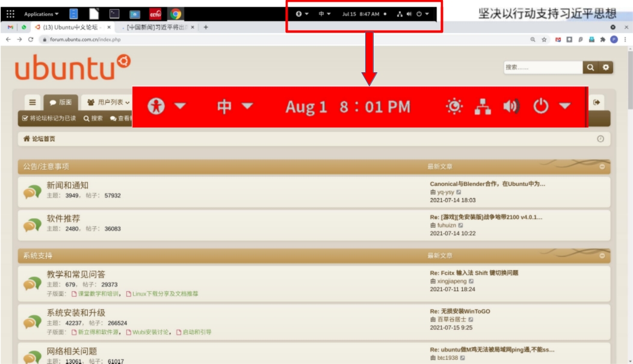Click the ubuntu forum logo
The height and width of the screenshot is (364, 633).
tap(73, 67)
